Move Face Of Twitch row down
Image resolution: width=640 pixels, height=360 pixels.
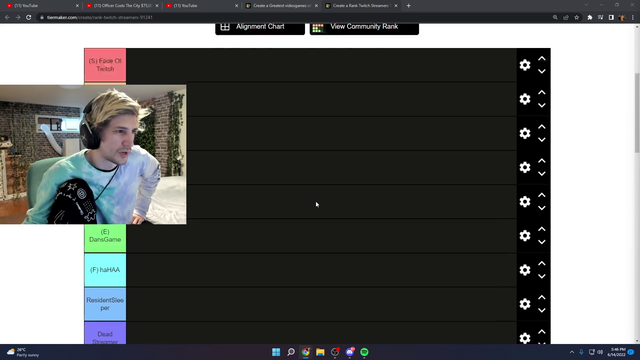click(542, 71)
